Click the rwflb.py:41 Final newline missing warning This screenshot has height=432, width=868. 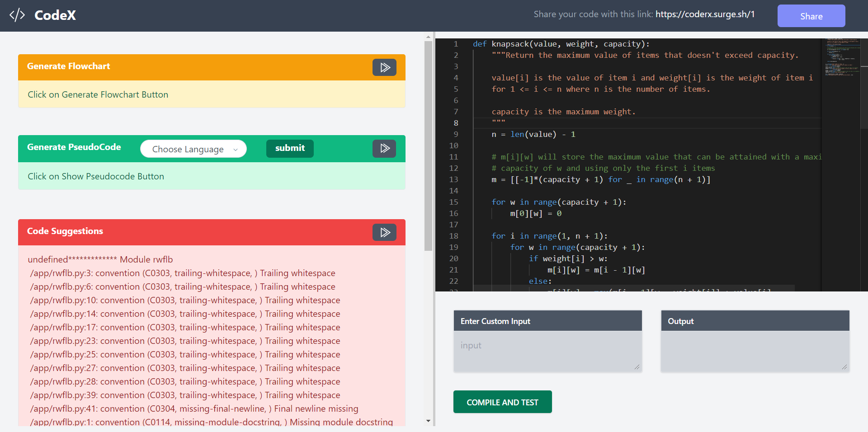194,409
